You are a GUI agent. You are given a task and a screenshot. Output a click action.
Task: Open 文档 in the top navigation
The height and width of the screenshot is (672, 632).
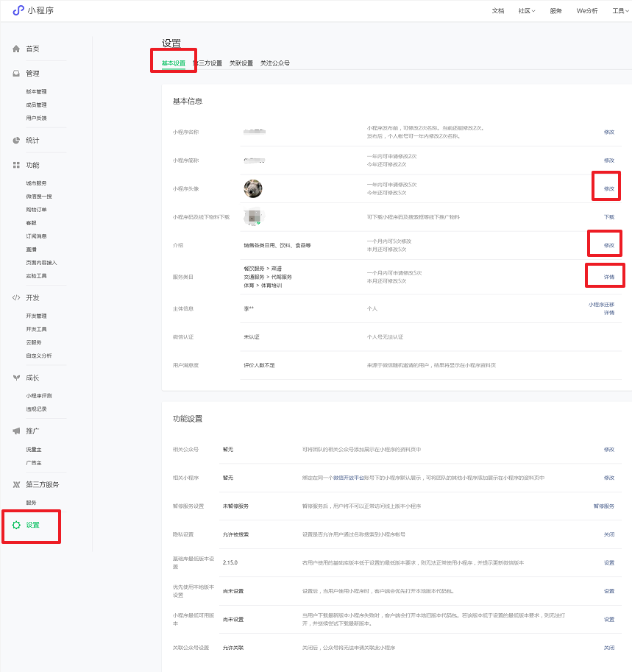coord(498,11)
